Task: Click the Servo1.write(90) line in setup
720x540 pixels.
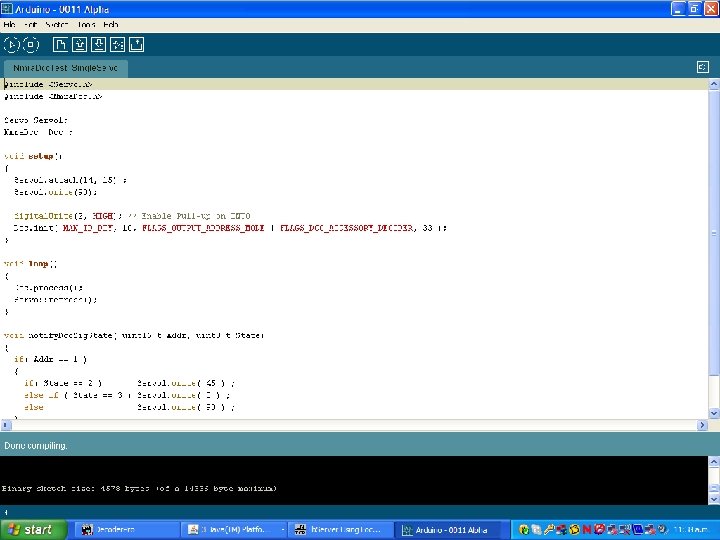Action: click(x=56, y=192)
